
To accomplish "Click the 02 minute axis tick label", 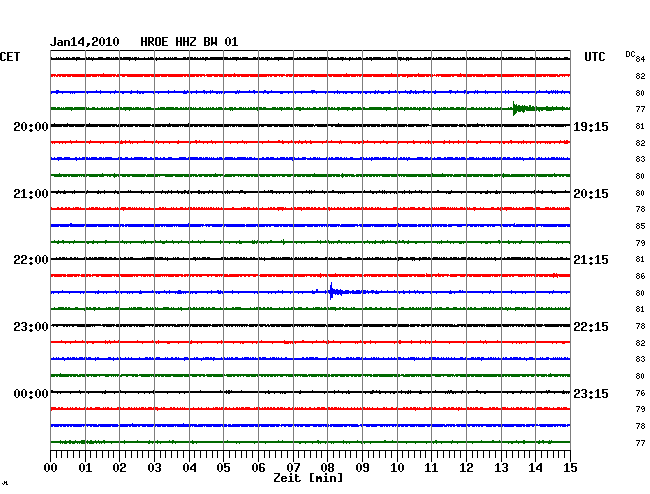I will click(119, 467).
